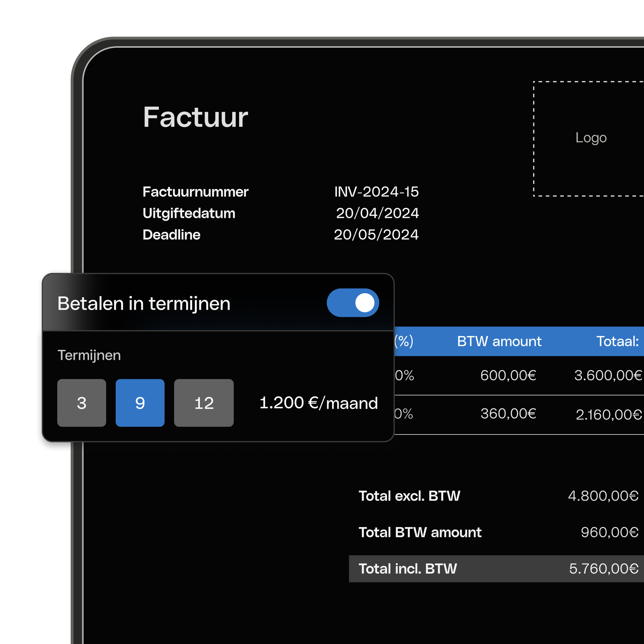Screen dimensions: 644x644
Task: Select the 9 termijnen option
Action: [140, 403]
